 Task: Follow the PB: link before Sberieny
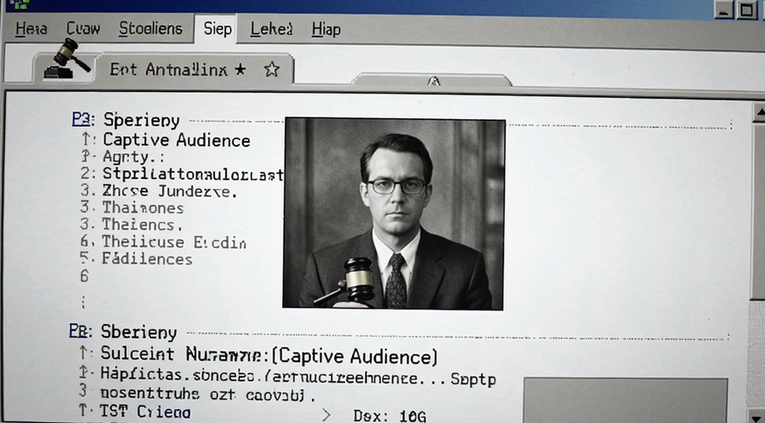80,331
